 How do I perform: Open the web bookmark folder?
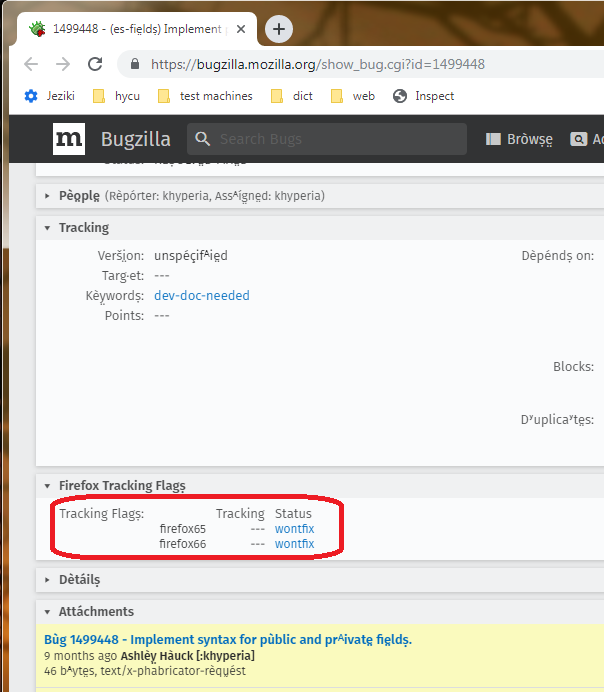point(353,96)
